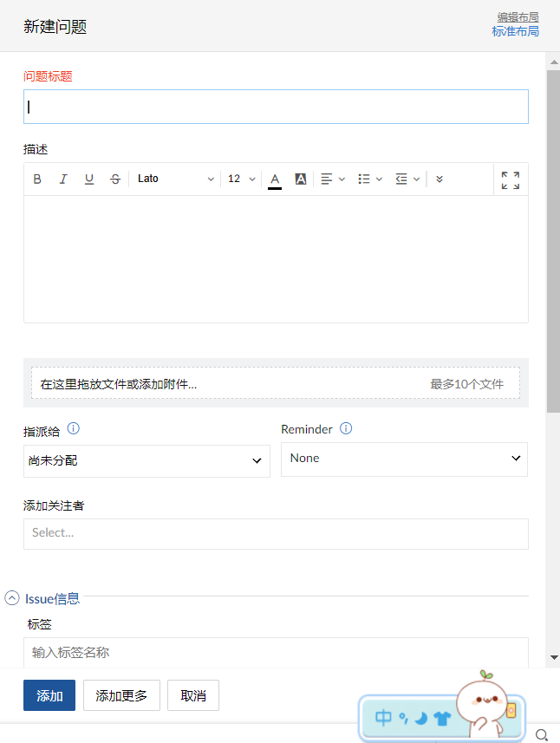Apply strikethrough formatting
The width and height of the screenshot is (560, 743).
click(115, 179)
